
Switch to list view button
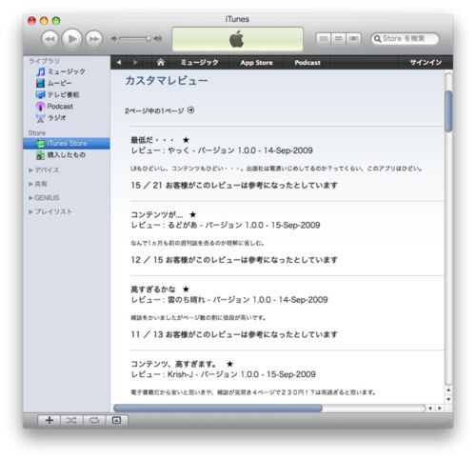pyautogui.click(x=324, y=39)
